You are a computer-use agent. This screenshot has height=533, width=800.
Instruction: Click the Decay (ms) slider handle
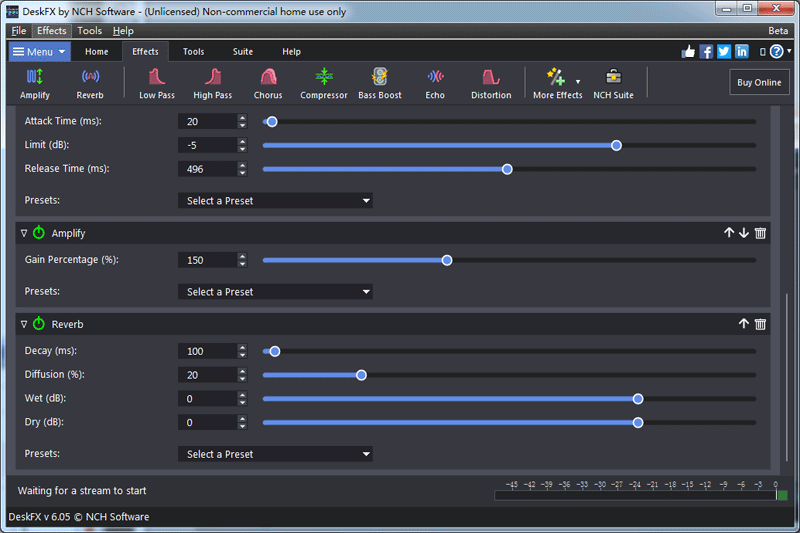(274, 351)
